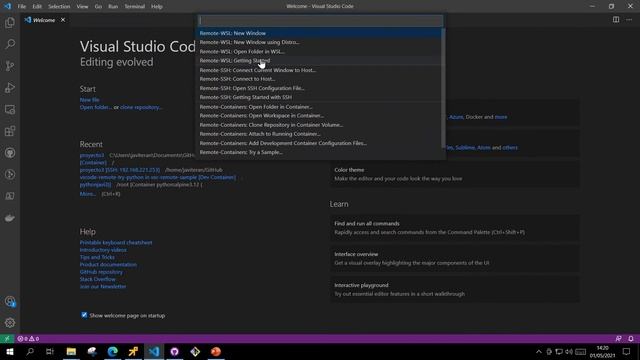This screenshot has width=640, height=360.
Task: Open the Explorer view in activity bar
Action: click(x=10, y=22)
